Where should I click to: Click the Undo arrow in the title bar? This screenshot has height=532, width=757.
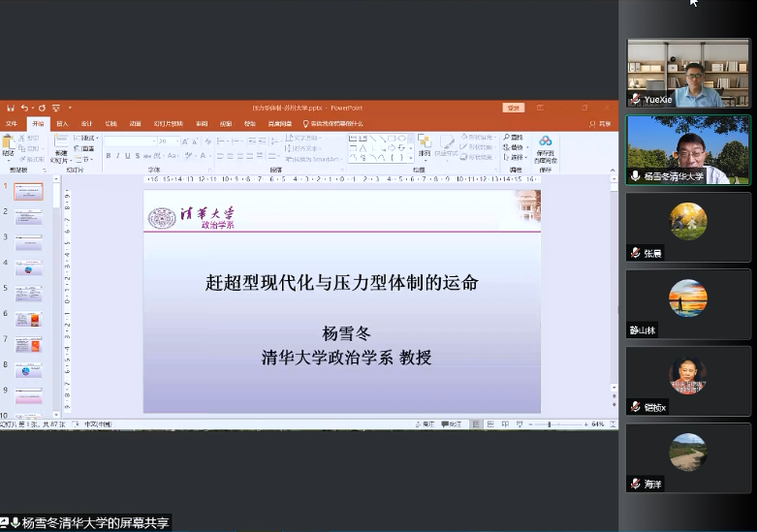click(23, 108)
